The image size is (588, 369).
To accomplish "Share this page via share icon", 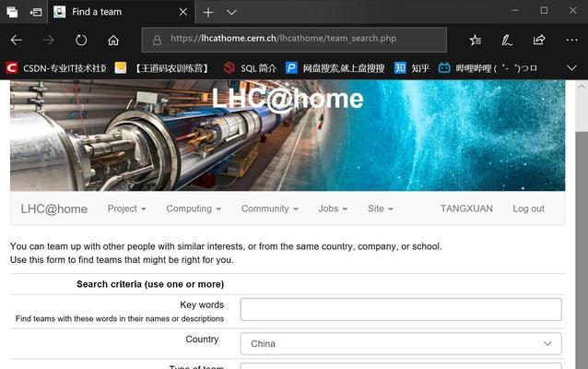I will point(539,39).
